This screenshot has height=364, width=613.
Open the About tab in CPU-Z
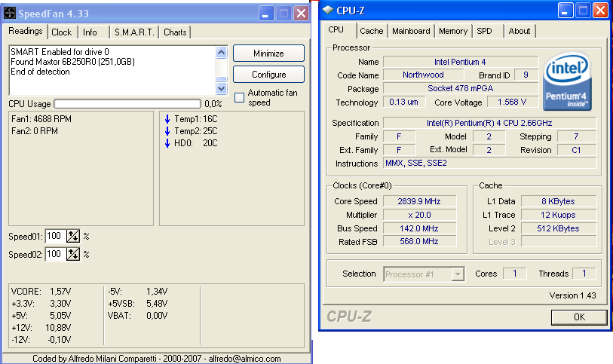520,31
